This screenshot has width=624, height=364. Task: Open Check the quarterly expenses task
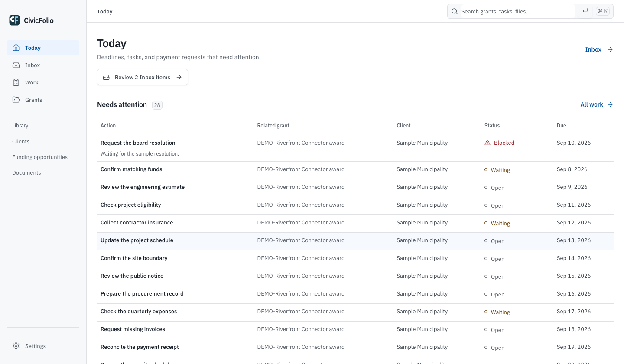[x=139, y=311]
